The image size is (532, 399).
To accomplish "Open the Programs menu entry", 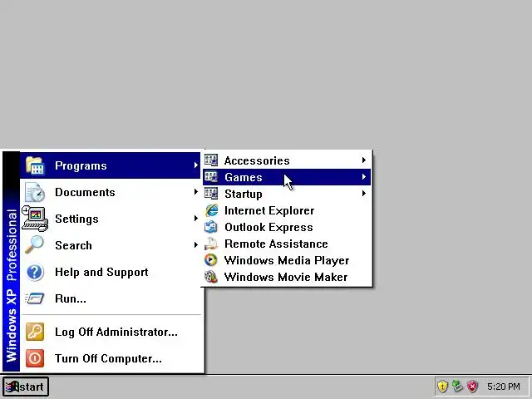I will click(111, 165).
